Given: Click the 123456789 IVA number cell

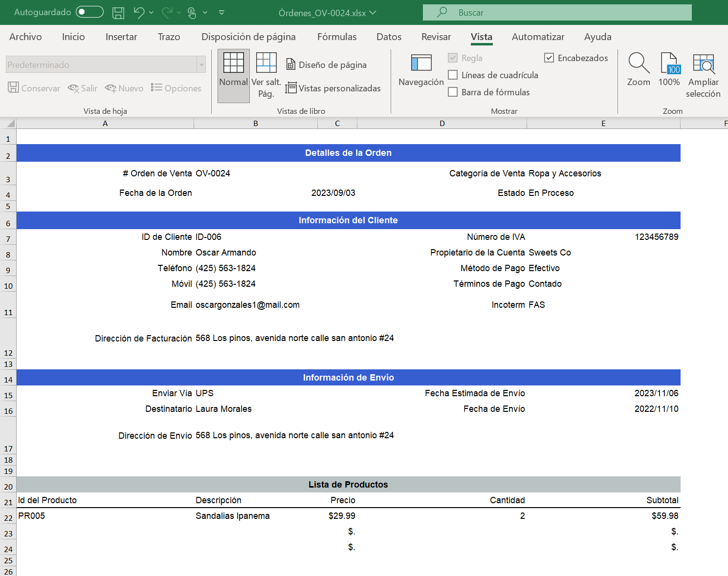Looking at the screenshot, I should pos(603,237).
